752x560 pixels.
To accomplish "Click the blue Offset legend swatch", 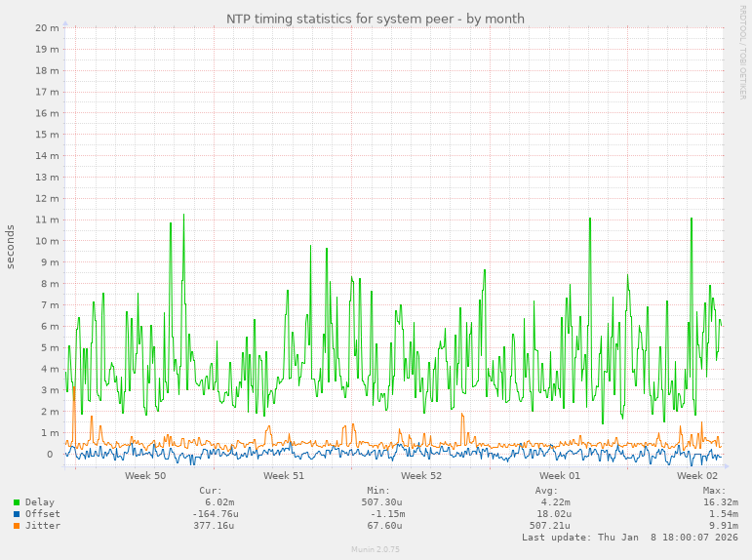I will pos(17,514).
